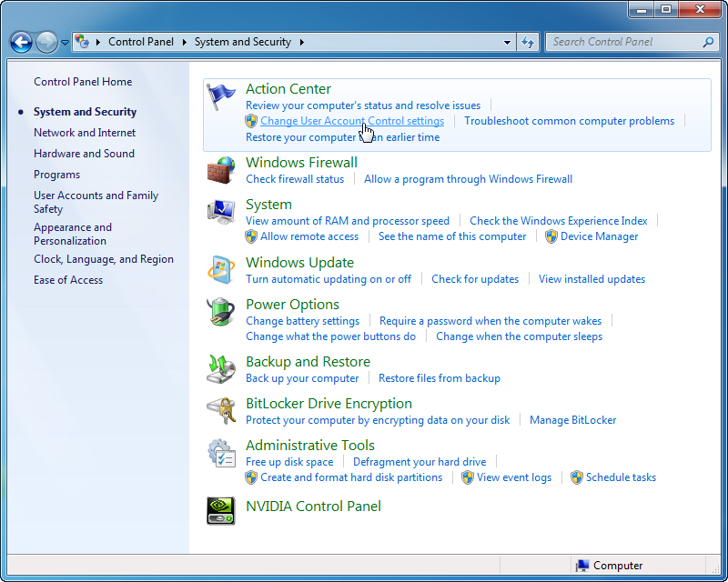
Task: Select User Accounts and Family Safety
Action: pyautogui.click(x=96, y=202)
